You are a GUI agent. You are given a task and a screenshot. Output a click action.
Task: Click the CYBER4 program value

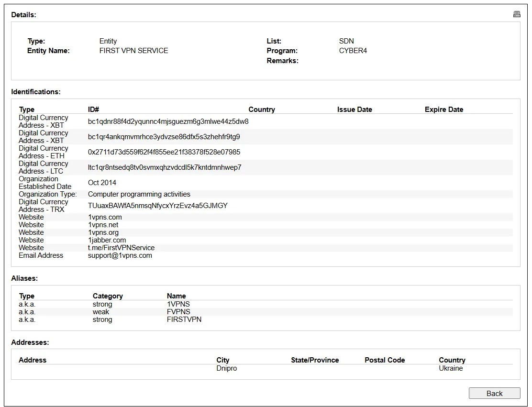pyautogui.click(x=353, y=51)
